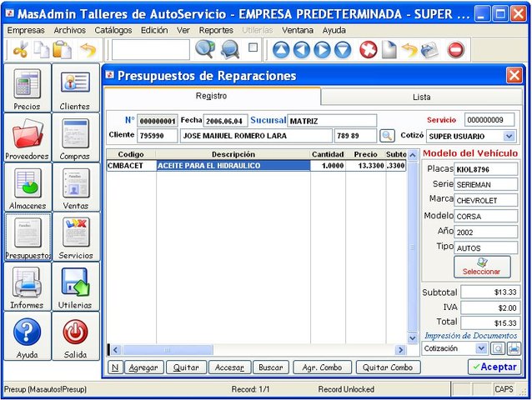Open the Precios module
This screenshot has height=400, width=532.
28,88
